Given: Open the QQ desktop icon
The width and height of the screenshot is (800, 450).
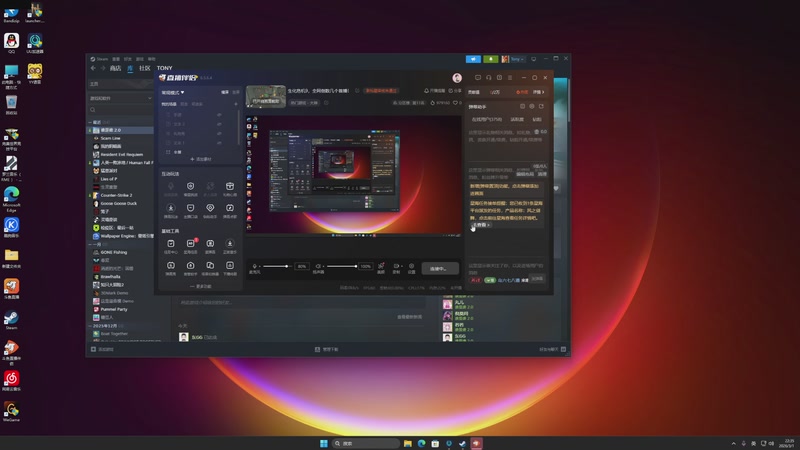Looking at the screenshot, I should click(11, 43).
